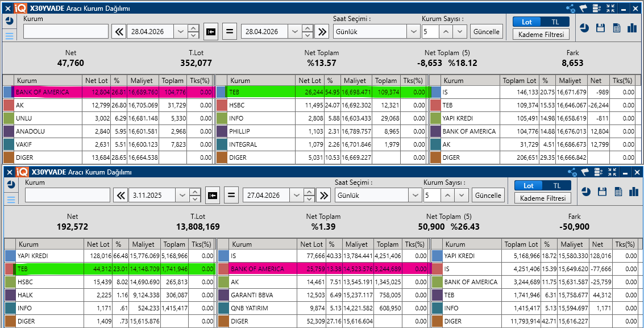Click the share icon in bottom window title bar
Viewport: 644px width, 328px height.
(572, 172)
